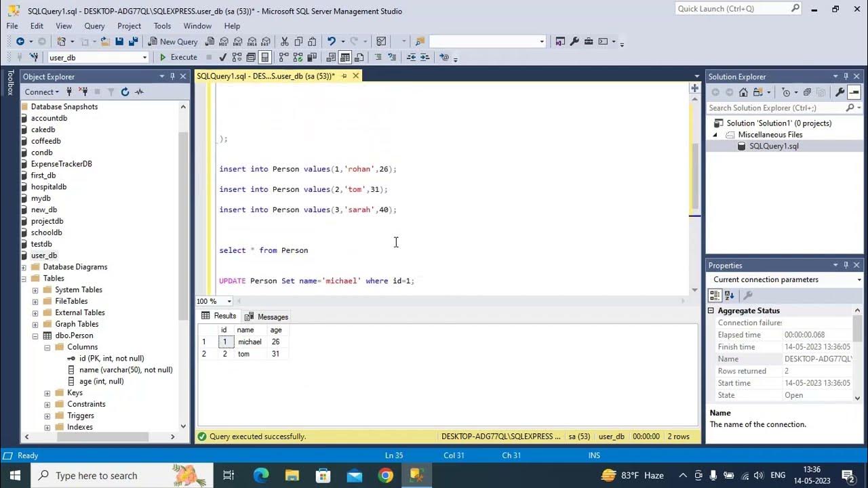The image size is (868, 488).
Task: Click the 'michael' cell in results grid
Action: click(x=250, y=342)
